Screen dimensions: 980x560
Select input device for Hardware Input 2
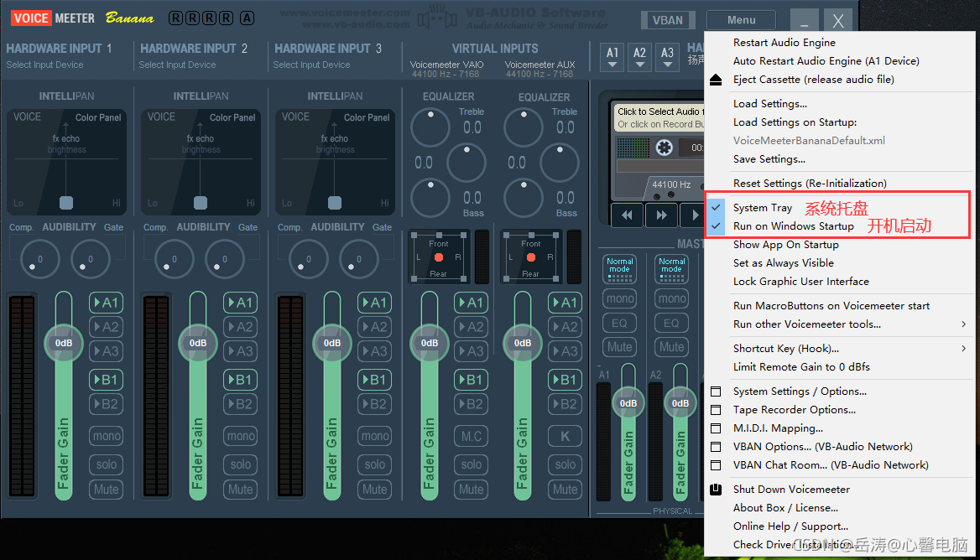pyautogui.click(x=178, y=65)
